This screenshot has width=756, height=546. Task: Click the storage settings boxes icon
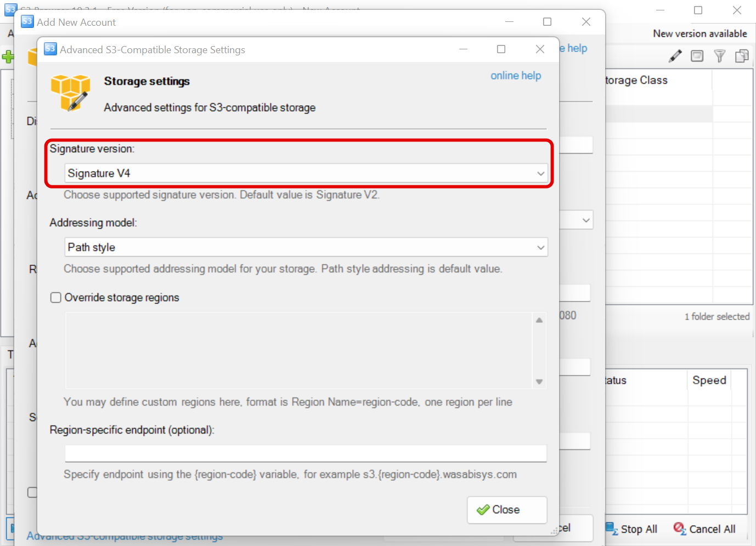[70, 93]
